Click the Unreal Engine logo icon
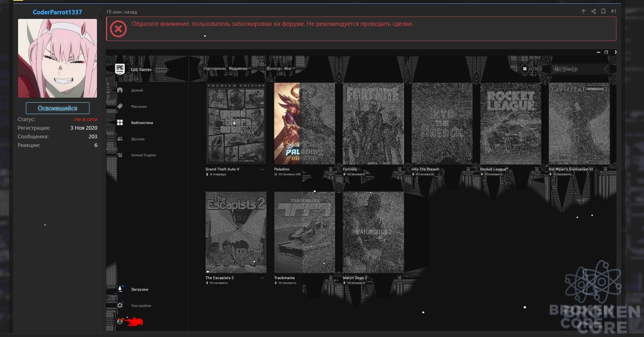Screen dimensions: 644x337 click(x=120, y=155)
